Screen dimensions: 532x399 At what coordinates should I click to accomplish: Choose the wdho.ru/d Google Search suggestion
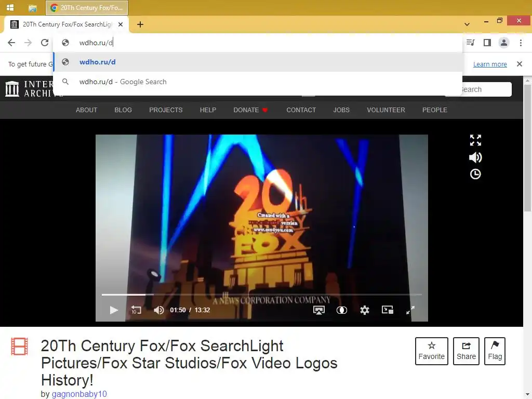point(258,82)
